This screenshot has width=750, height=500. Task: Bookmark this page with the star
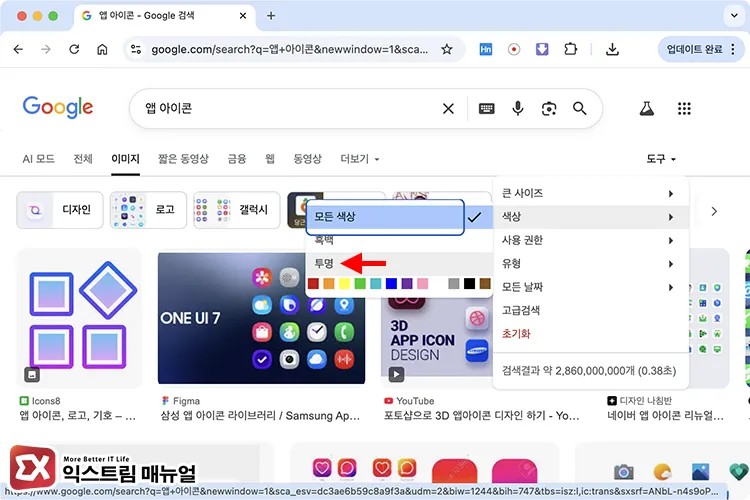447,49
